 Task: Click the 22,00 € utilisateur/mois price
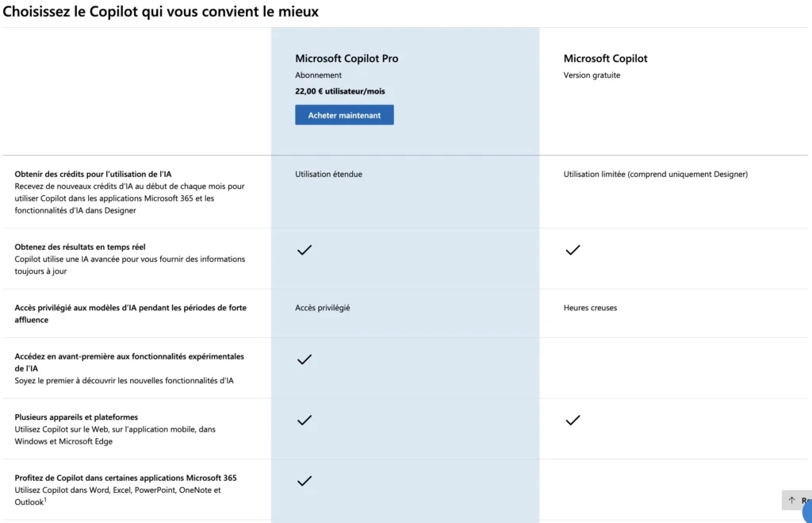339,91
